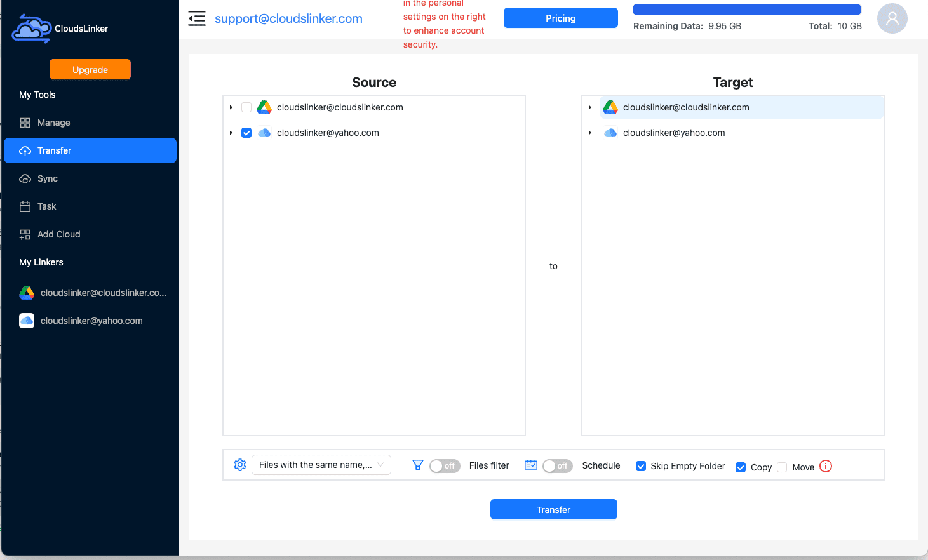Viewport: 928px width, 560px height.
Task: Click iCloud icon in Source panel
Action: tap(264, 133)
